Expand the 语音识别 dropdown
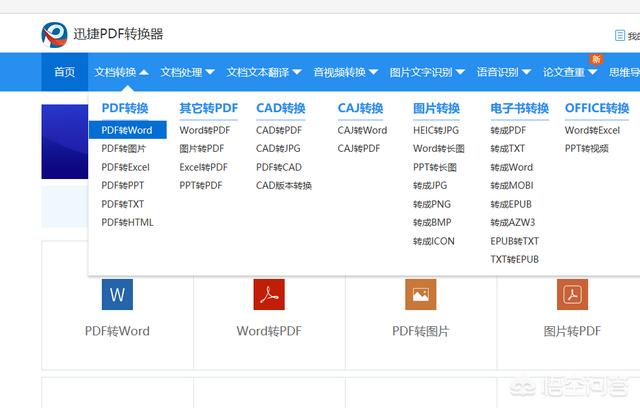Viewport: 640px width, 408px height. [504, 72]
